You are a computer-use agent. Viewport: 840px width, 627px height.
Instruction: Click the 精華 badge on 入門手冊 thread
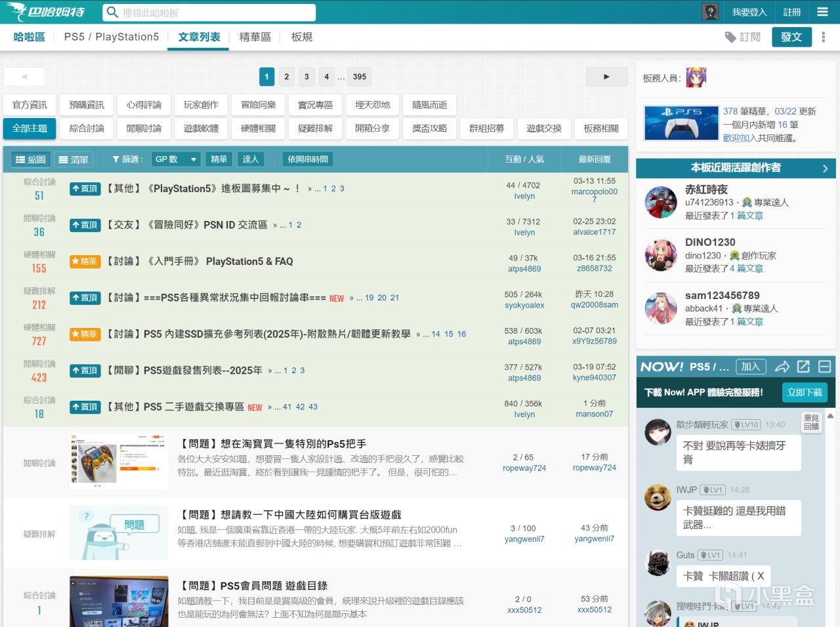click(85, 261)
